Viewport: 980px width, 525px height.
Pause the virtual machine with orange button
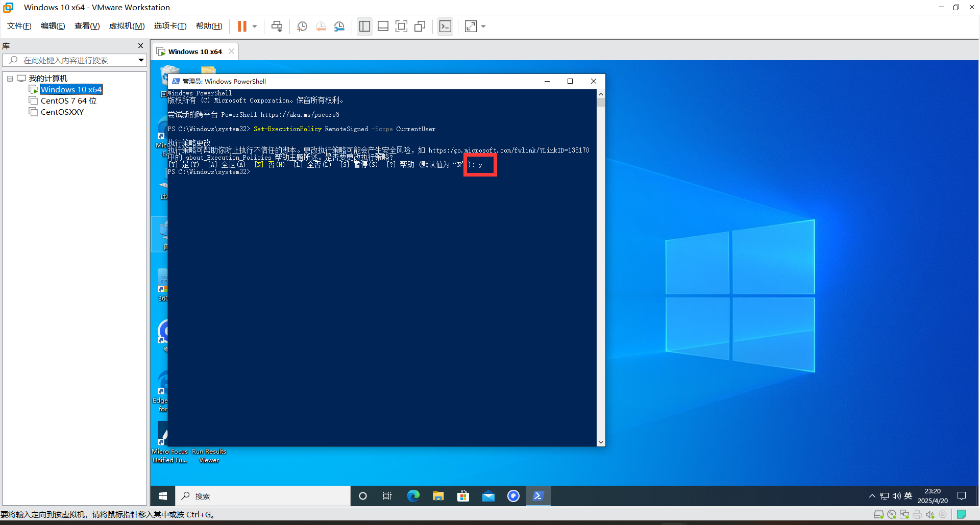pyautogui.click(x=242, y=26)
